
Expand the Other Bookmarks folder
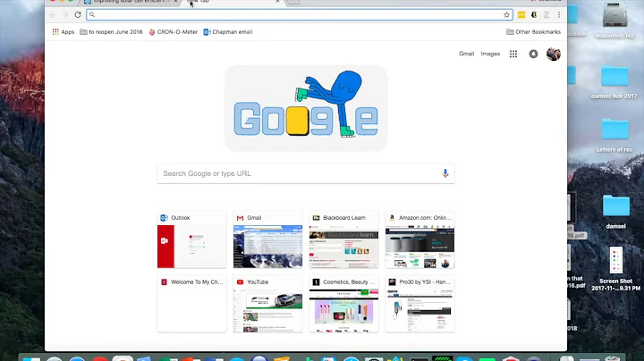click(533, 32)
